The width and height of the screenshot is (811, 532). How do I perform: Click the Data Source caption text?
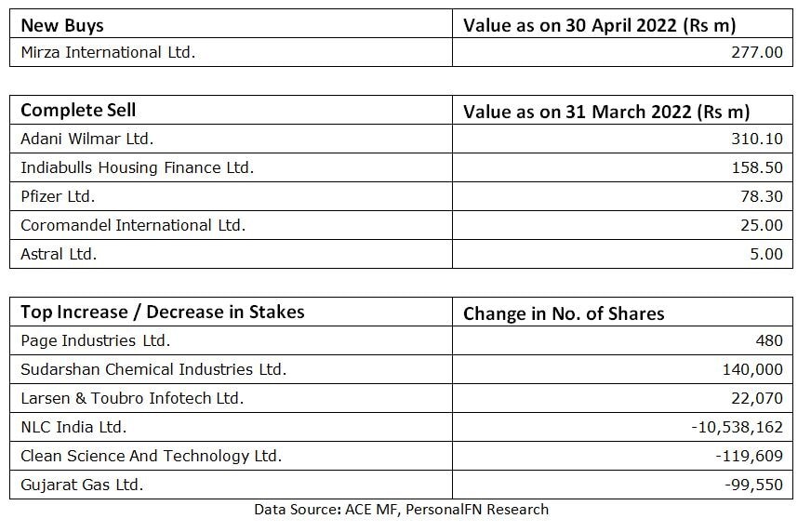coord(401,510)
